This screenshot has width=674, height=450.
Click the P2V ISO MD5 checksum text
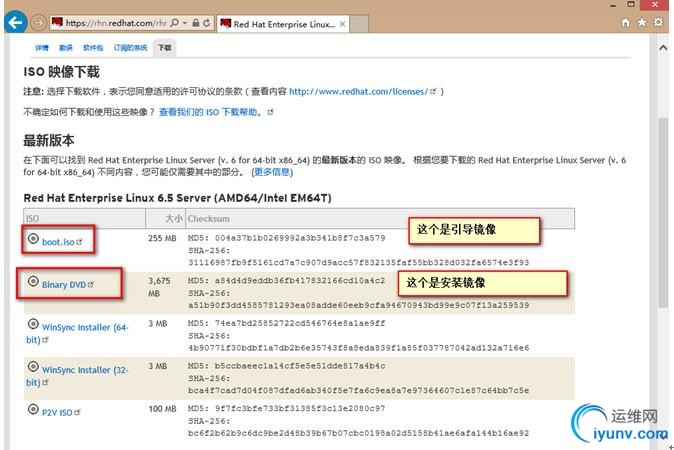click(287, 409)
